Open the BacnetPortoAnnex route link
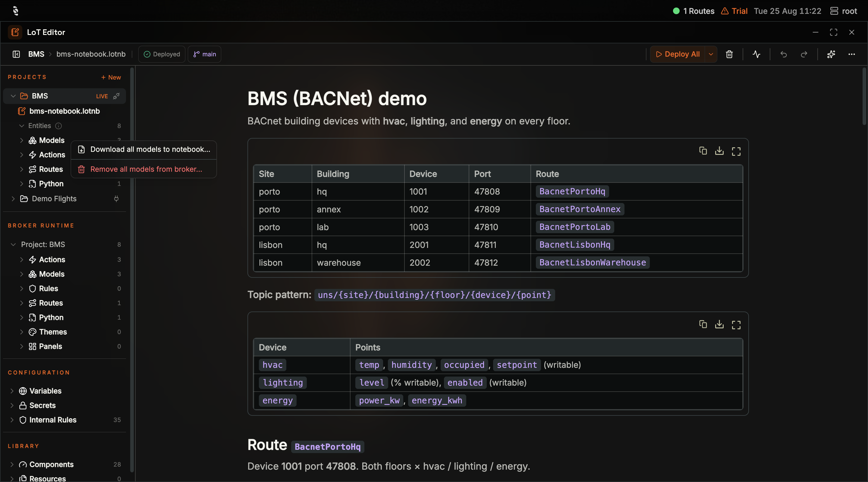The height and width of the screenshot is (482, 868). 580,209
